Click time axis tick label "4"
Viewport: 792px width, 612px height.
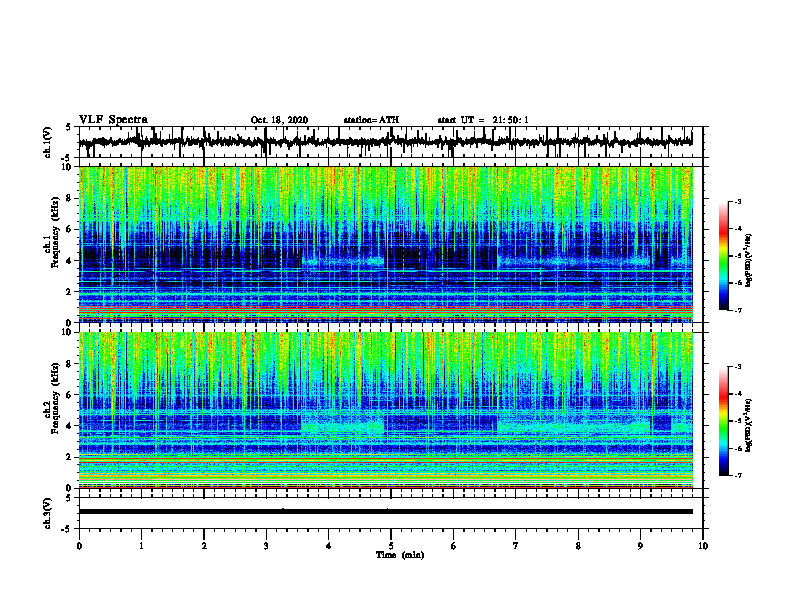point(329,546)
